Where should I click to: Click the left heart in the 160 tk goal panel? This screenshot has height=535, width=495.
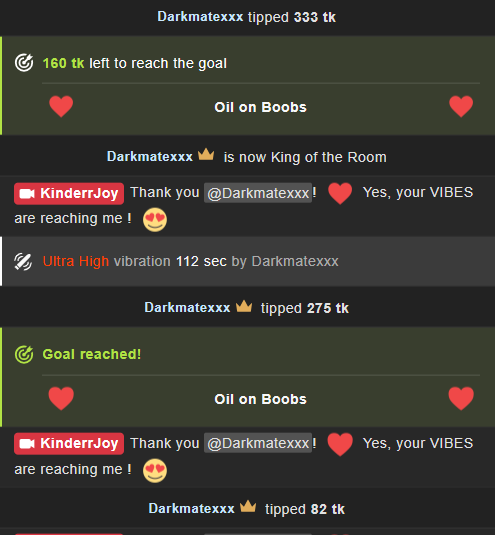pos(61,106)
